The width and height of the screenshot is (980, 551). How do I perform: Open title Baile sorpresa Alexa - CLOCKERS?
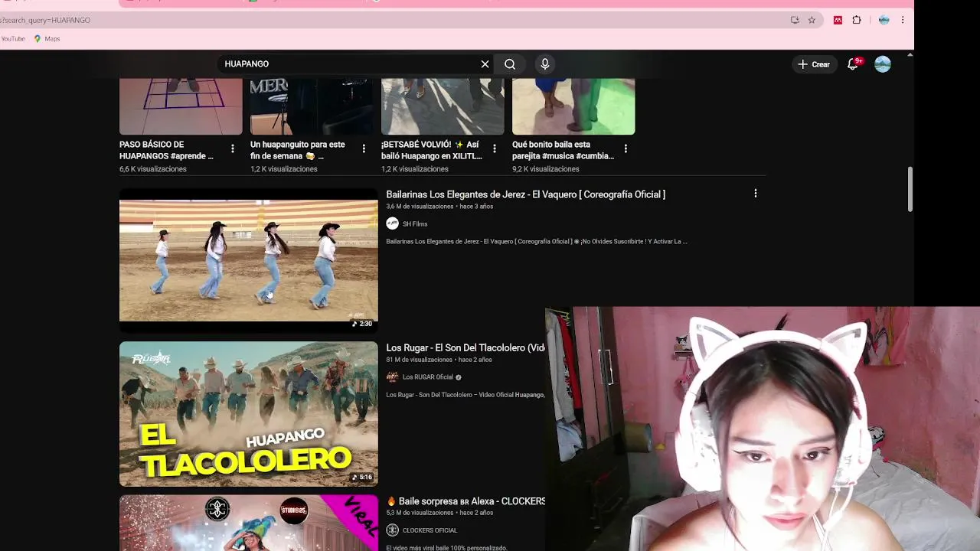[x=465, y=501]
